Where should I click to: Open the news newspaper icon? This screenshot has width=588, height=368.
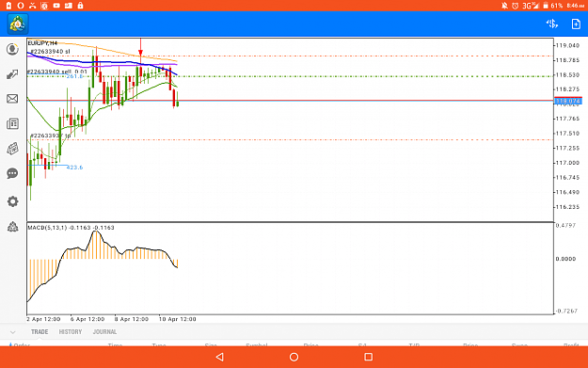[x=12, y=124]
